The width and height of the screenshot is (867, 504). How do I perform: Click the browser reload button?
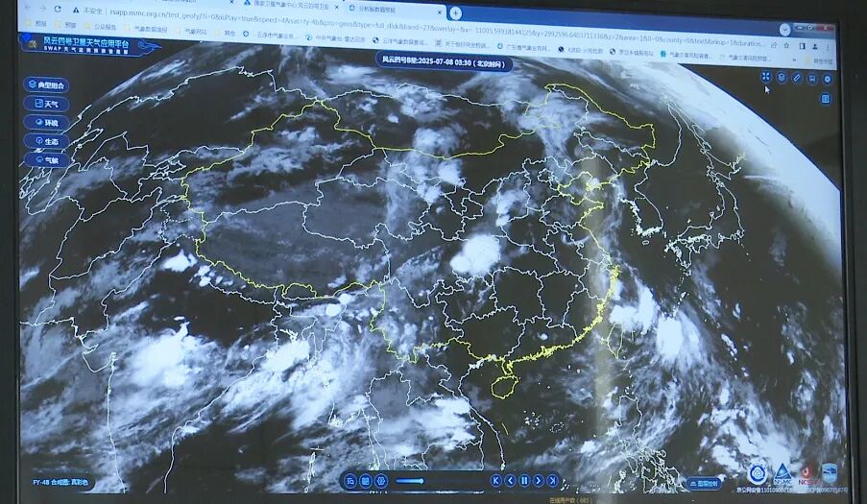(58, 10)
